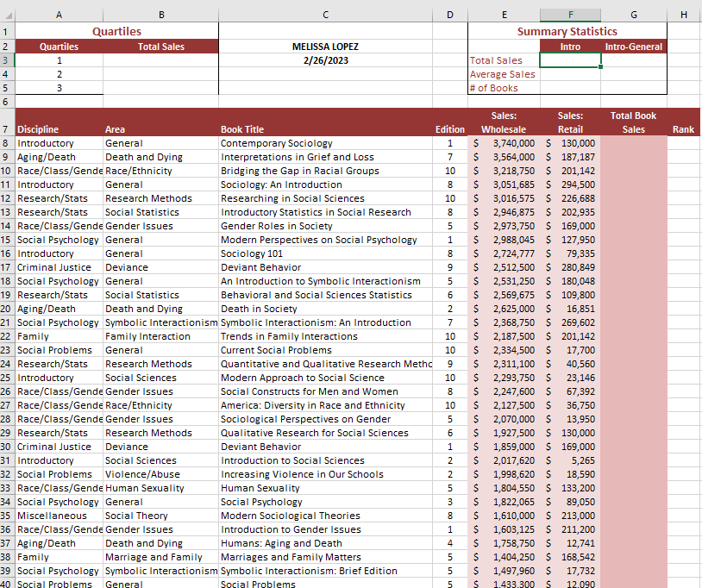Select the active Intro Total Sales cell F3
Viewport: 702px width, 588px height.
(570, 60)
